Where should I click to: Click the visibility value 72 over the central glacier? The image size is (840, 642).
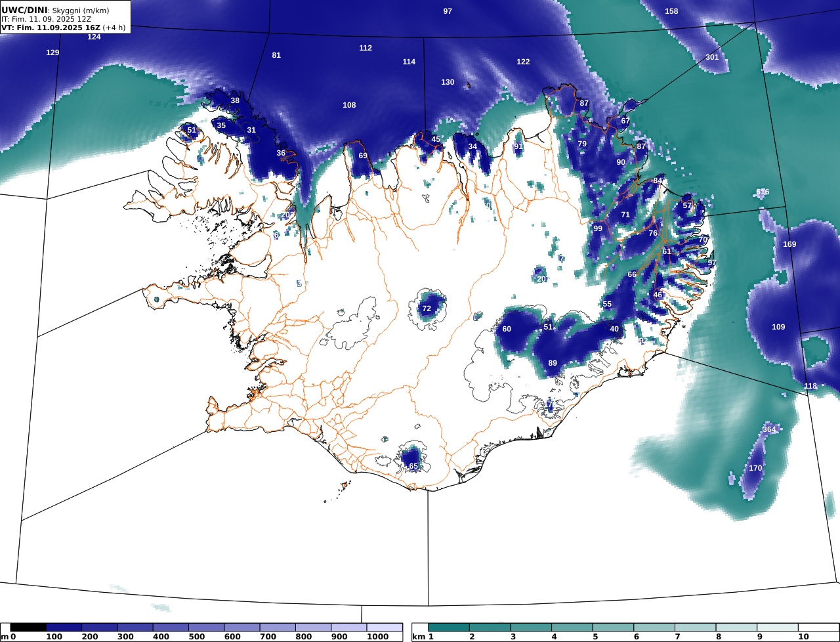coord(427,309)
